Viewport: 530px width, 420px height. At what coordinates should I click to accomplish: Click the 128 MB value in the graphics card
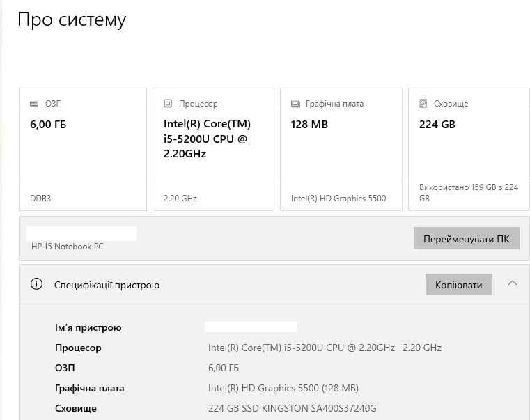pos(309,125)
